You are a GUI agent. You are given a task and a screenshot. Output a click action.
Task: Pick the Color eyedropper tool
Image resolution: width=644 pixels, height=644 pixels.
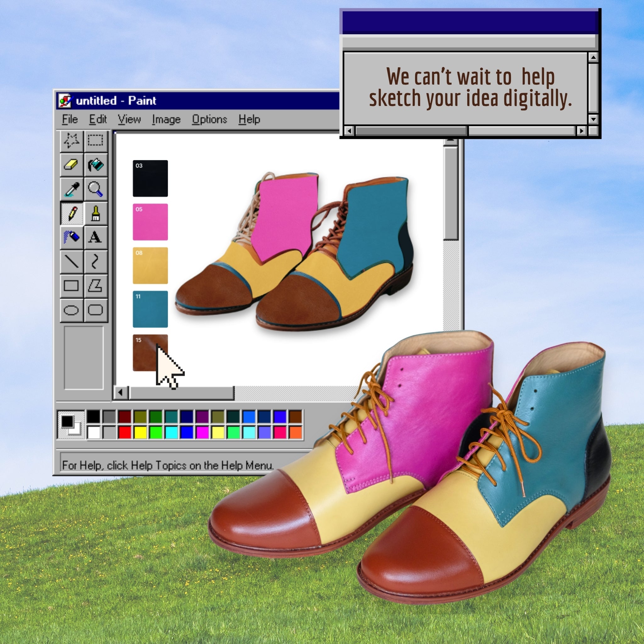[71, 189]
